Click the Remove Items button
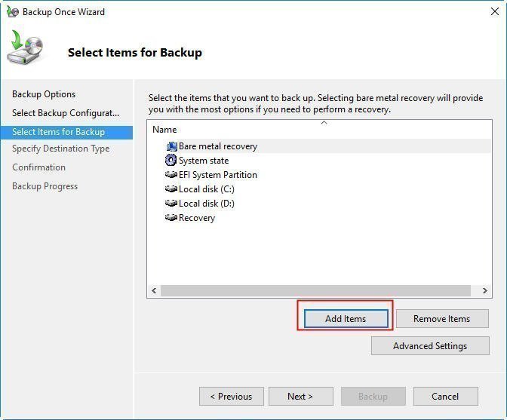 click(x=441, y=319)
